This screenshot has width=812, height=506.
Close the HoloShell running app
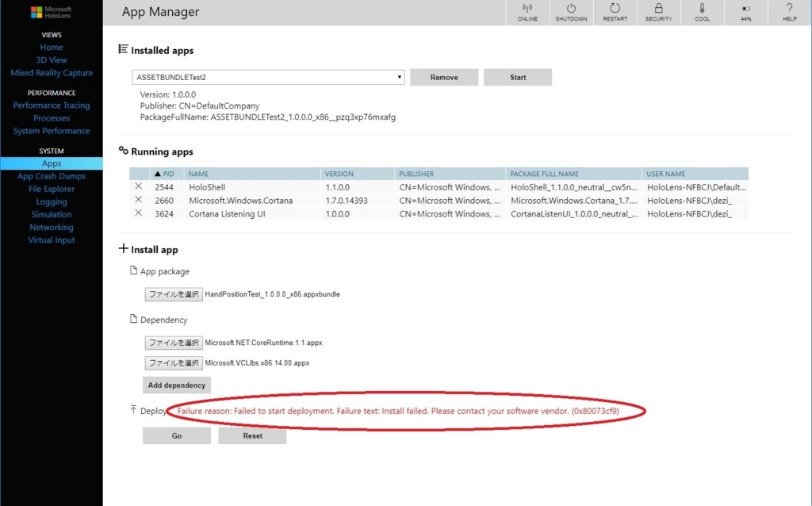pyautogui.click(x=138, y=186)
